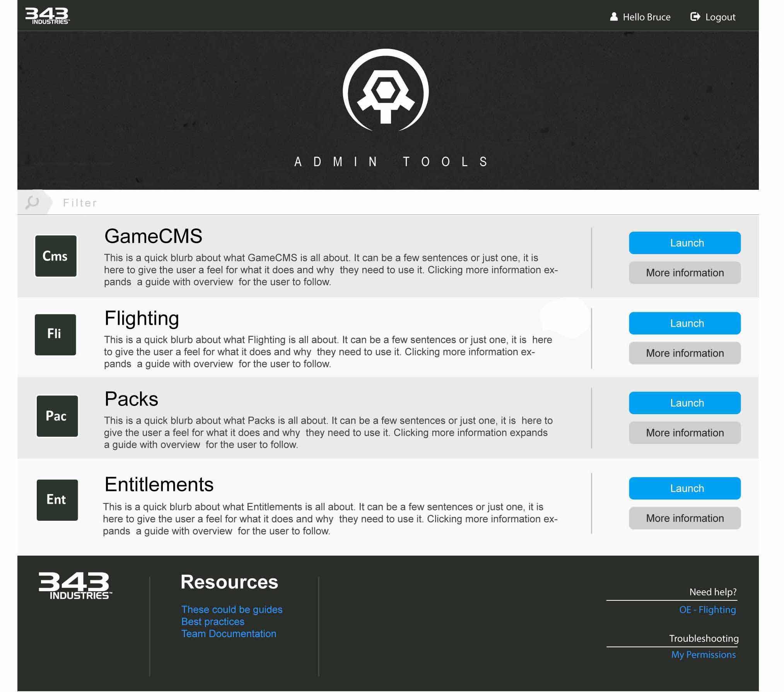
Task: Select the Pac tile icon for Packs
Action: tap(57, 416)
